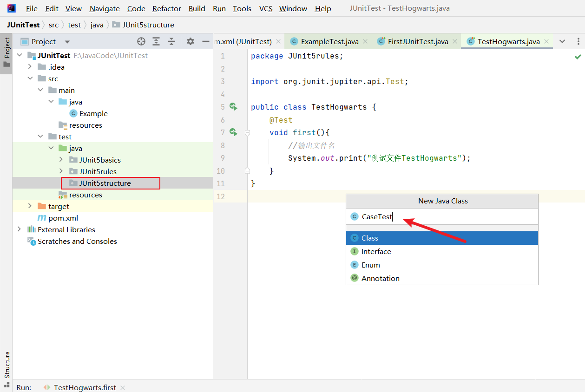
Task: Expand the JUnit5basics package
Action: [x=61, y=160]
